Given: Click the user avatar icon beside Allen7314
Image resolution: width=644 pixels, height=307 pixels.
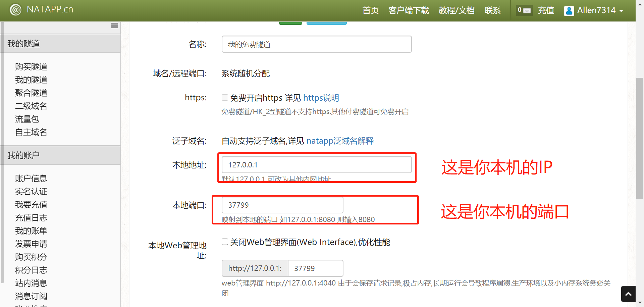Looking at the screenshot, I should tap(569, 11).
